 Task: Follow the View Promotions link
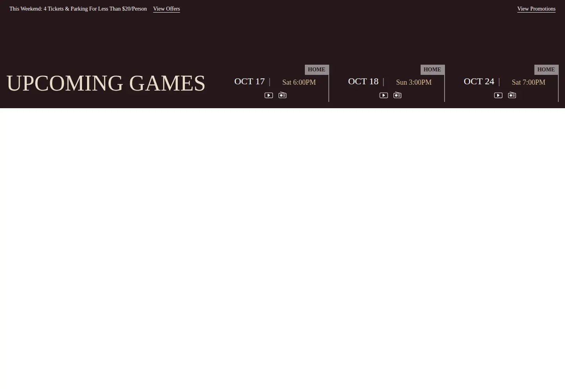pos(536,9)
